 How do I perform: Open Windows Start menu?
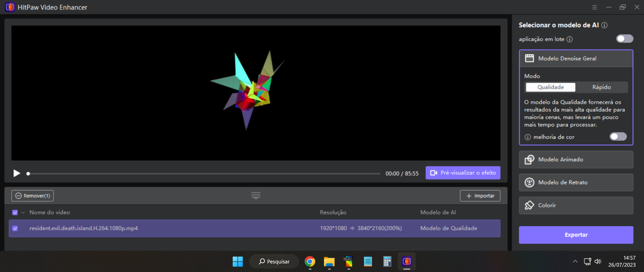click(x=238, y=262)
